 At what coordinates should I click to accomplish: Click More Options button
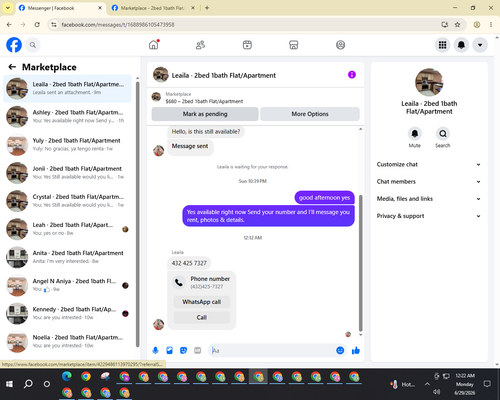(x=310, y=114)
